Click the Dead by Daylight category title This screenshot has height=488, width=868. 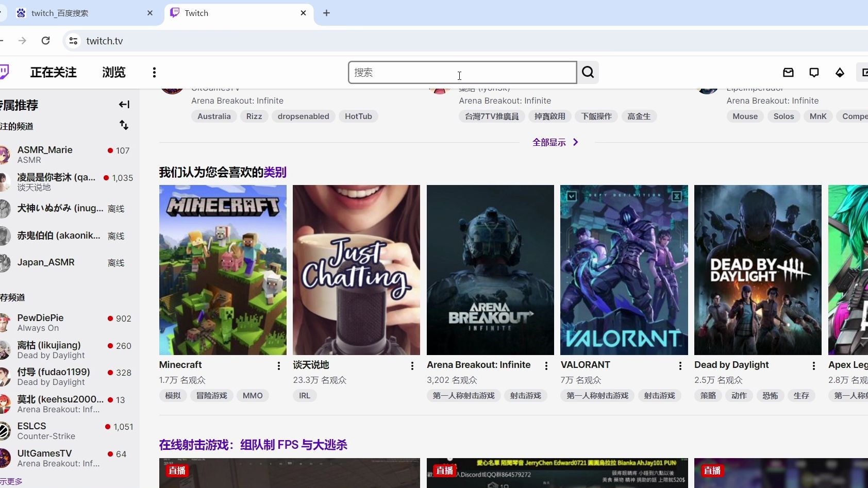tap(731, 365)
